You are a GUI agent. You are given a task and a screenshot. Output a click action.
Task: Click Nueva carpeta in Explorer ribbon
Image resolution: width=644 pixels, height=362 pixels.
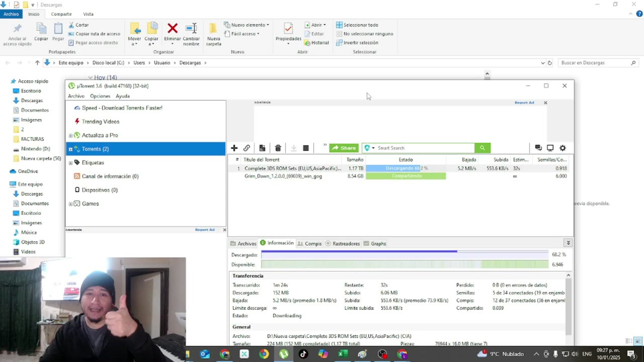(214, 33)
